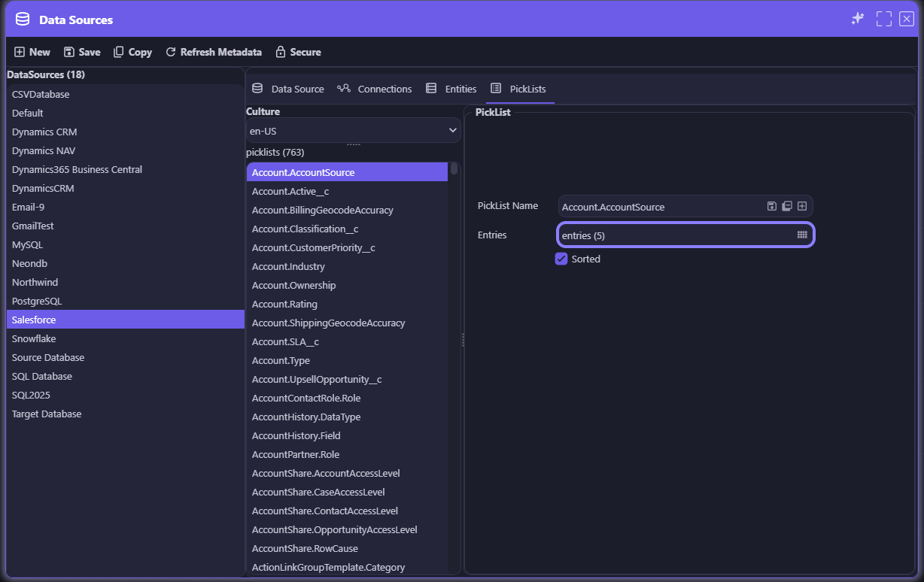924x582 pixels.
Task: Switch to the Entities tab
Action: [x=451, y=89]
